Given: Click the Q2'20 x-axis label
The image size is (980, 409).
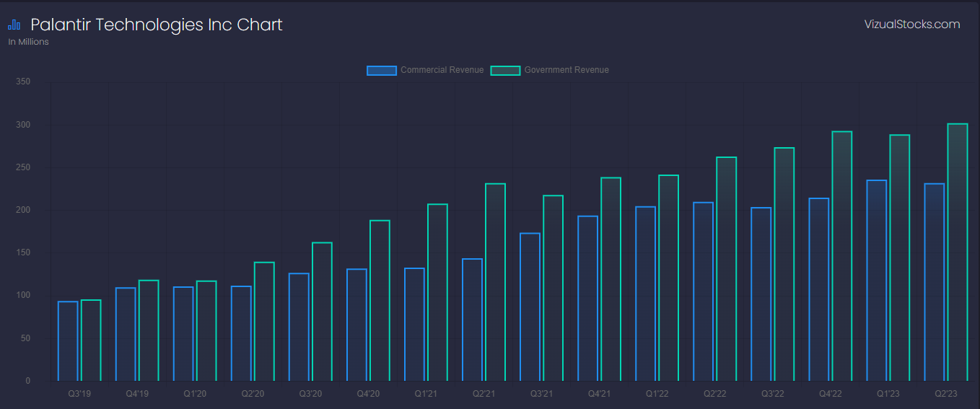Looking at the screenshot, I should [x=253, y=394].
